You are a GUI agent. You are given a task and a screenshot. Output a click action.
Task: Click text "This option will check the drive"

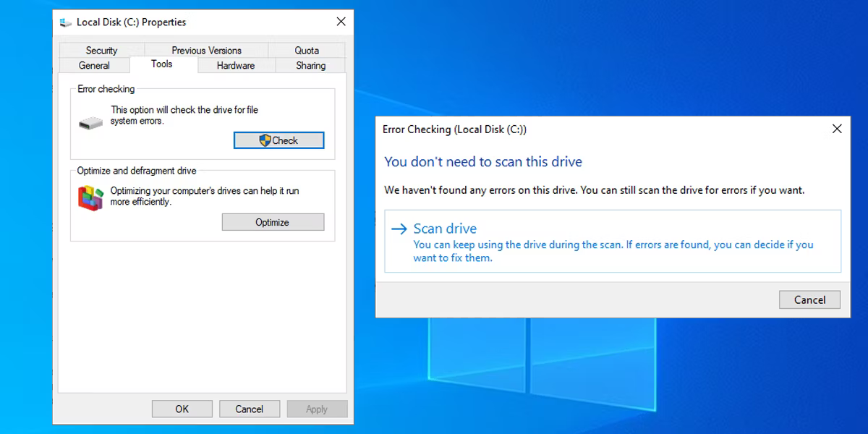click(172, 110)
